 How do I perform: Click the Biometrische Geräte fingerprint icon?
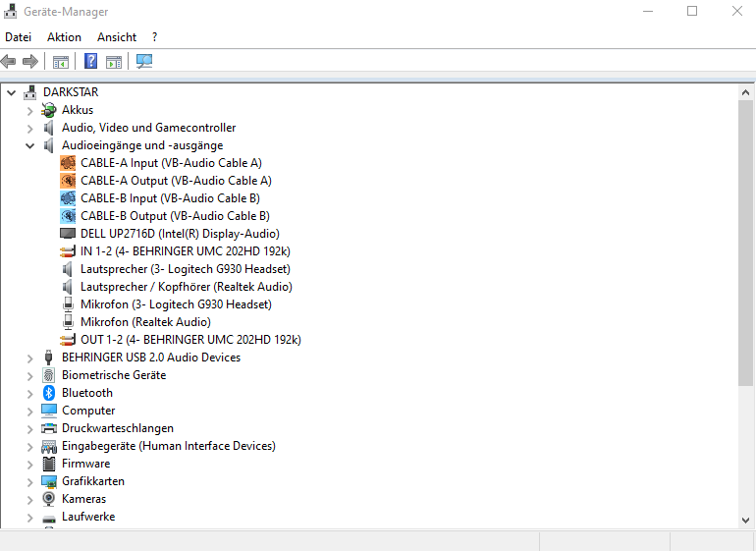(x=49, y=375)
